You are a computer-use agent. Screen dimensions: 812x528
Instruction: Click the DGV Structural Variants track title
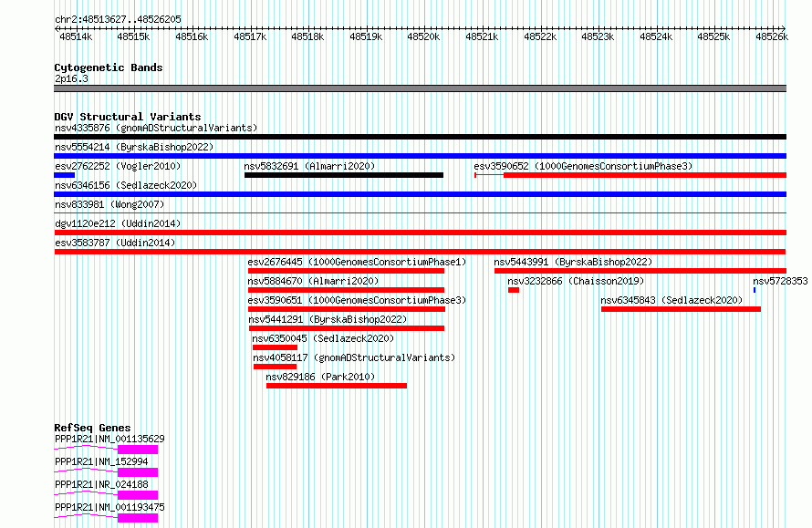click(128, 117)
